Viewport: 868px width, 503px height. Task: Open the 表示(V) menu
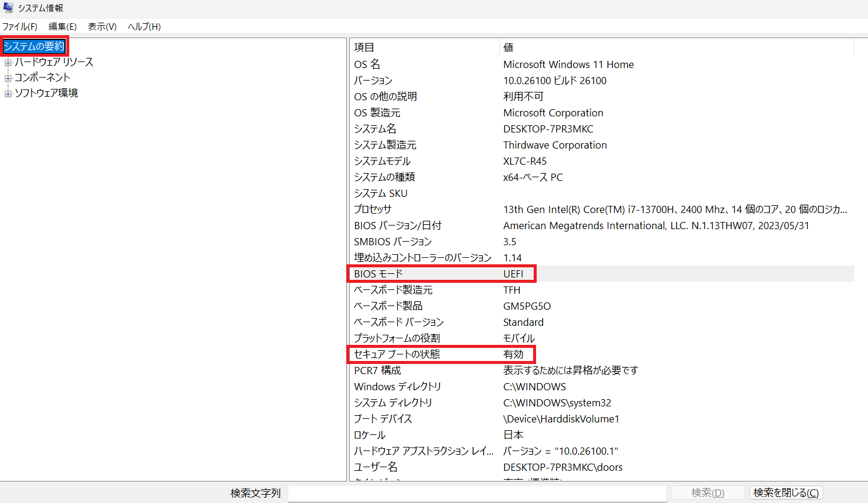(102, 27)
